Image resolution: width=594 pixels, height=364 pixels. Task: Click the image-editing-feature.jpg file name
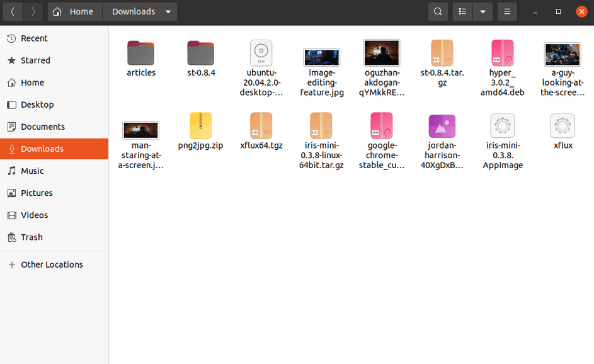tap(322, 82)
